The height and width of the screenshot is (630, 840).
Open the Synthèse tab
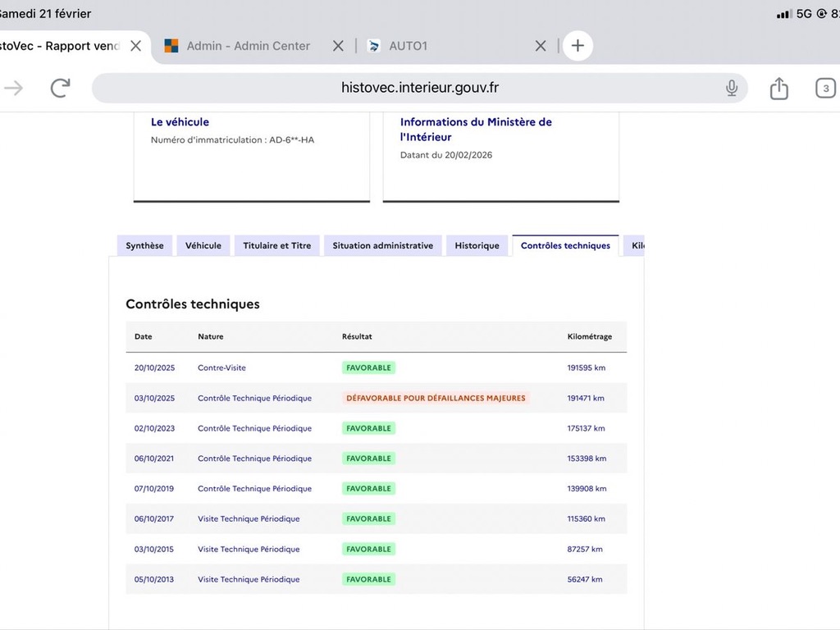(144, 245)
